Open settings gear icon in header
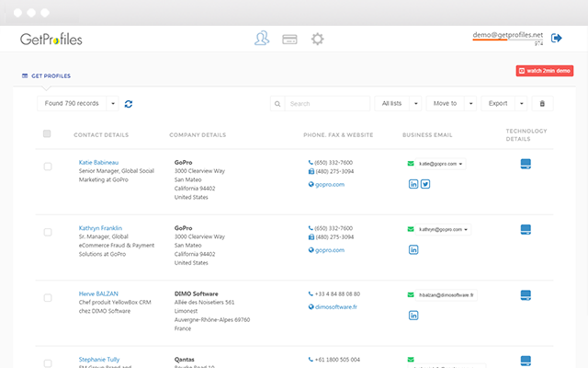 pos(318,39)
